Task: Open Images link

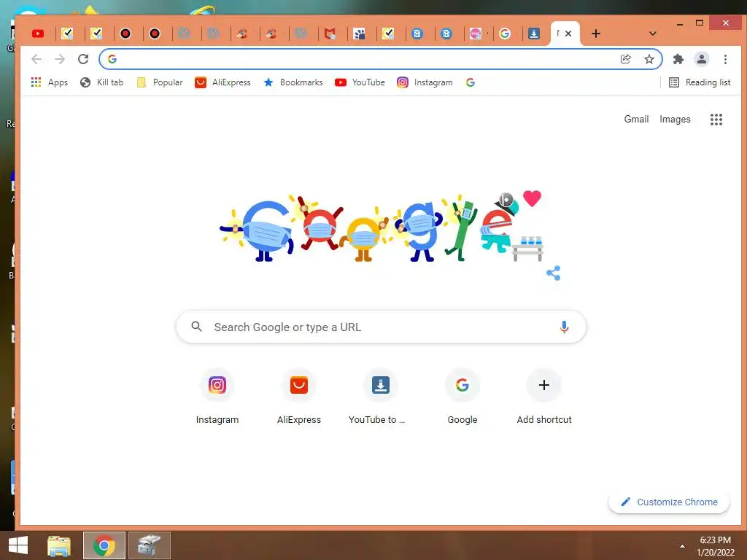Action: point(675,119)
